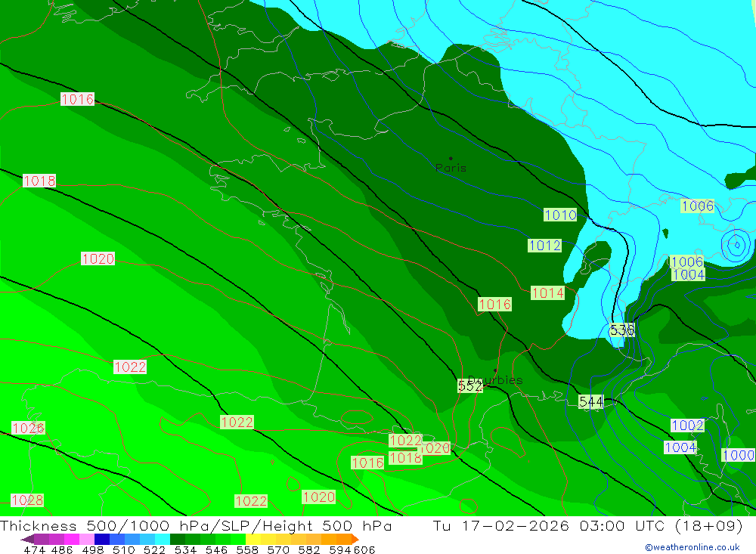The width and height of the screenshot is (756, 554).
Task: Click the weatheronline.co.uk copyright link
Action: click(x=692, y=547)
